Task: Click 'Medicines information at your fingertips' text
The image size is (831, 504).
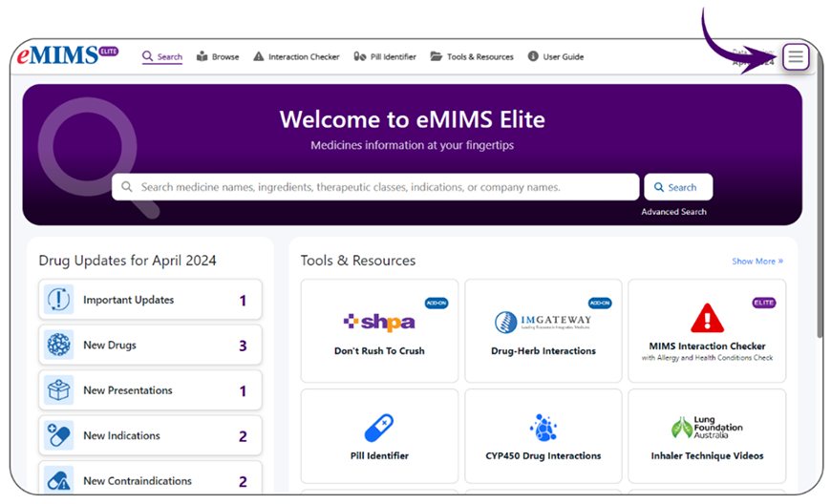Action: tap(413, 145)
